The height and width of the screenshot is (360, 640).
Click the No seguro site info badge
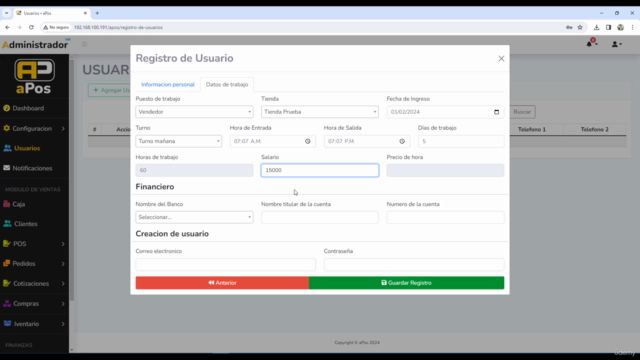pyautogui.click(x=56, y=27)
